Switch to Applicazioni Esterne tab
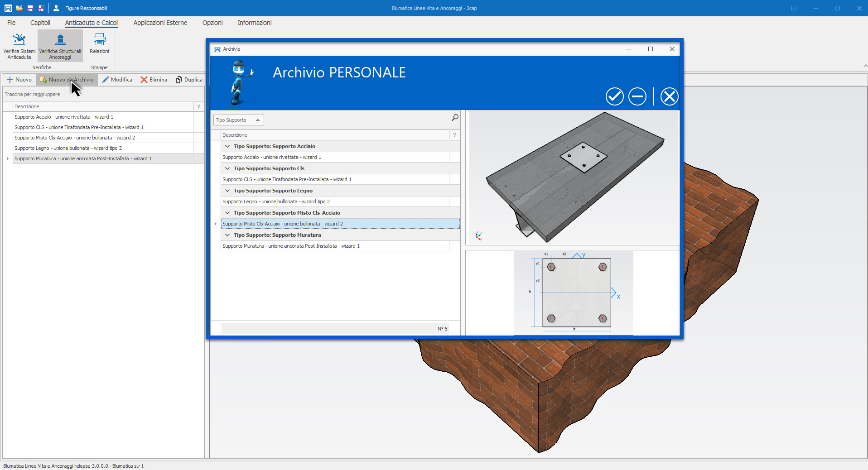 tap(160, 23)
